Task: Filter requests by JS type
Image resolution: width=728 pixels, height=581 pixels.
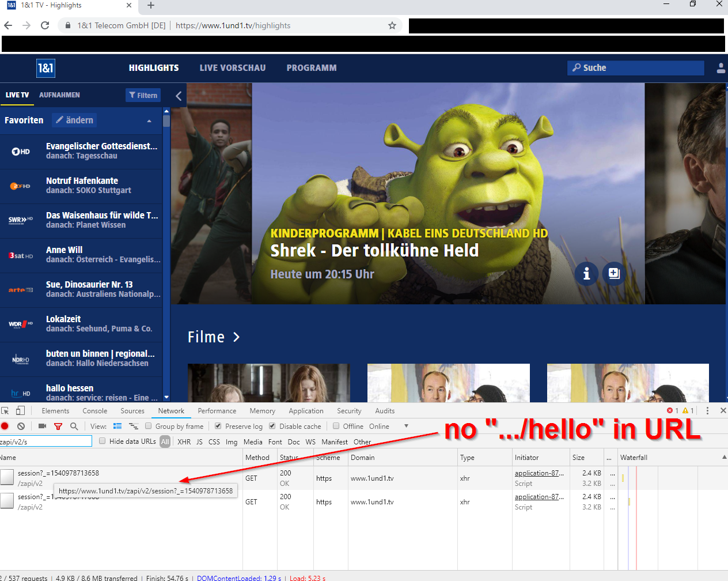Action: 199,442
